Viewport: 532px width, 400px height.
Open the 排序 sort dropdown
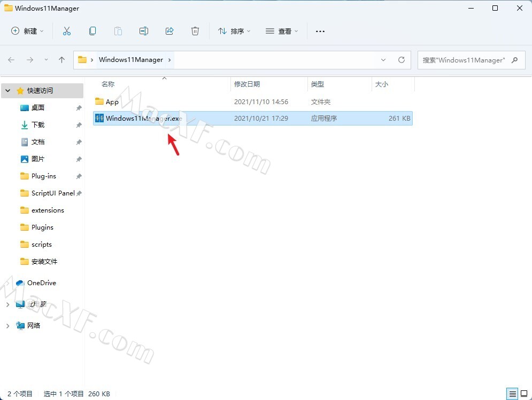point(234,31)
